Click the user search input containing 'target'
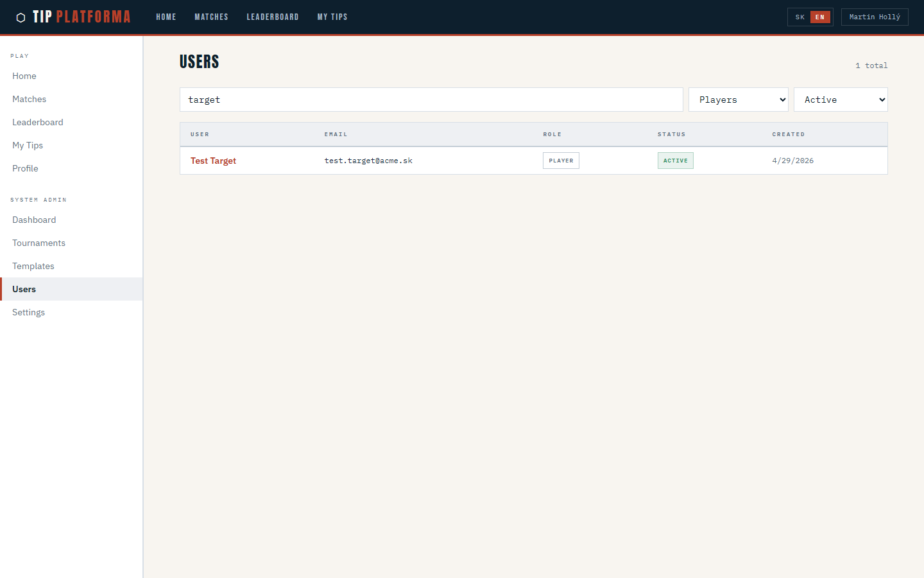Screen dimensions: 924x578 tap(431, 100)
